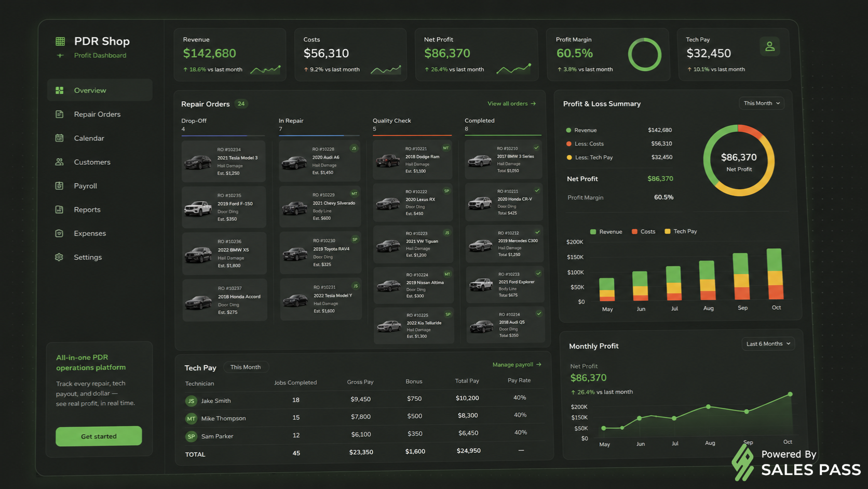Click the Tech Pay person icon

tap(770, 46)
